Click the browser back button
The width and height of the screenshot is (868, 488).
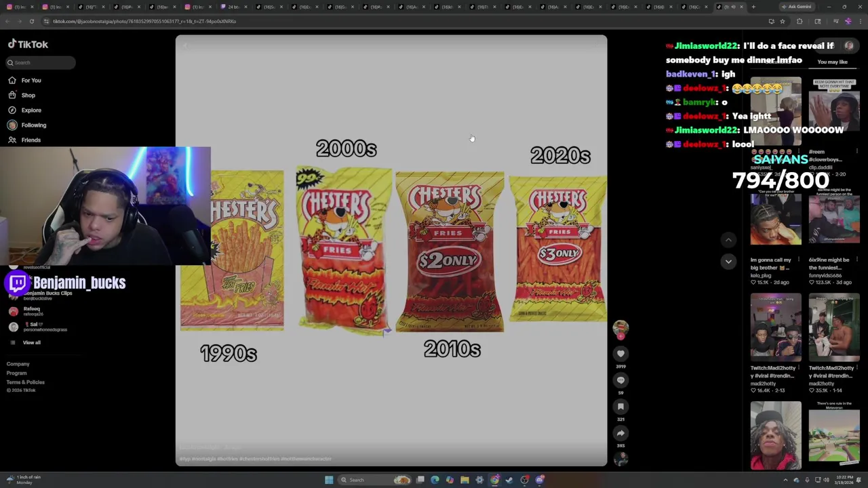point(7,21)
